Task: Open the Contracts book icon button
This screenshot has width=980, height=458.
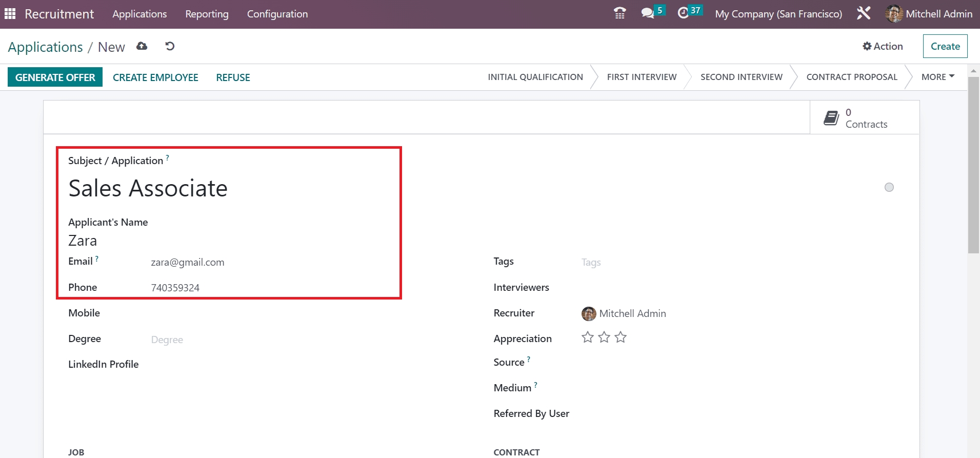Action: click(831, 118)
